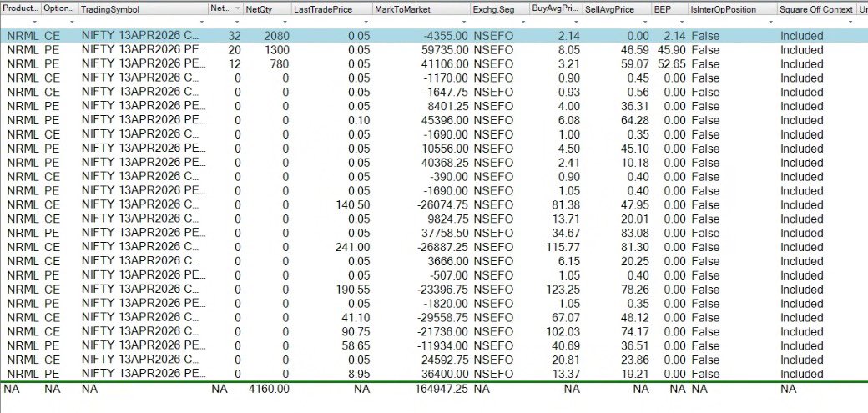Sort by the Exchg.Seg column header
Image resolution: width=868 pixels, height=413 pixels.
click(x=498, y=9)
